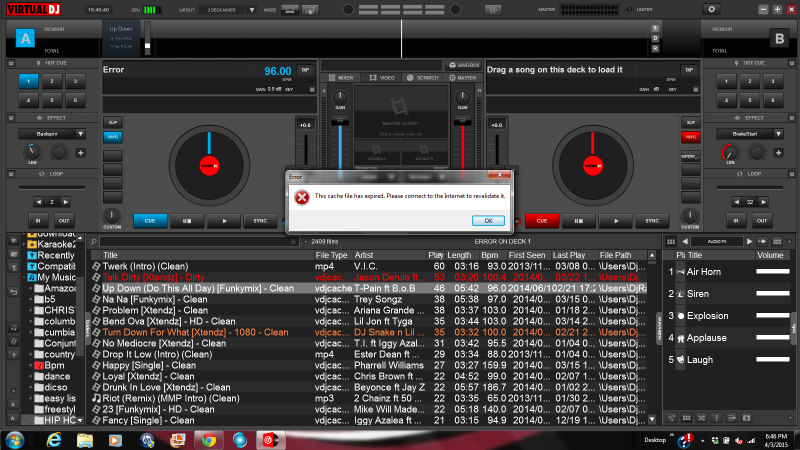This screenshot has height=450, width=800.
Task: Switch to MIXER tab
Action: 341,78
